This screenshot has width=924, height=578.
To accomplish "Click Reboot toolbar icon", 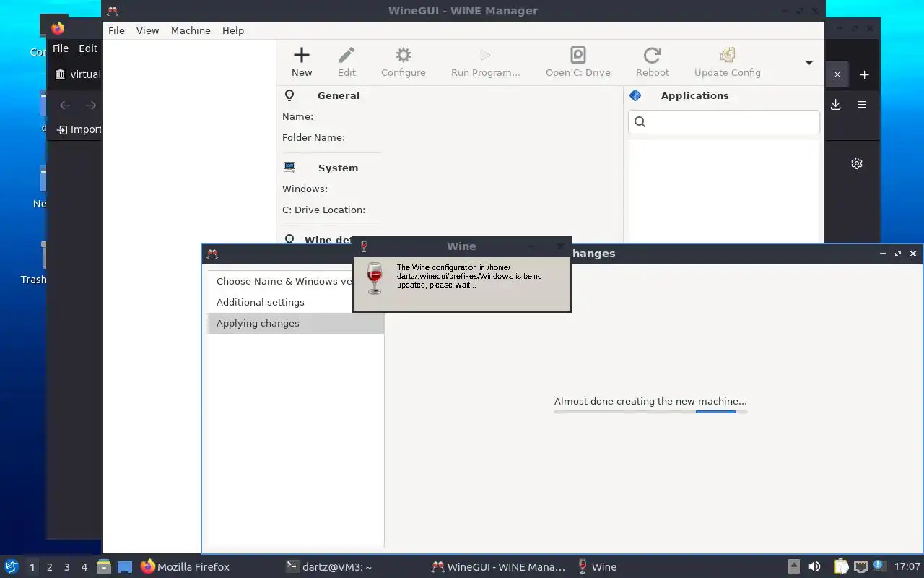I will tap(653, 55).
